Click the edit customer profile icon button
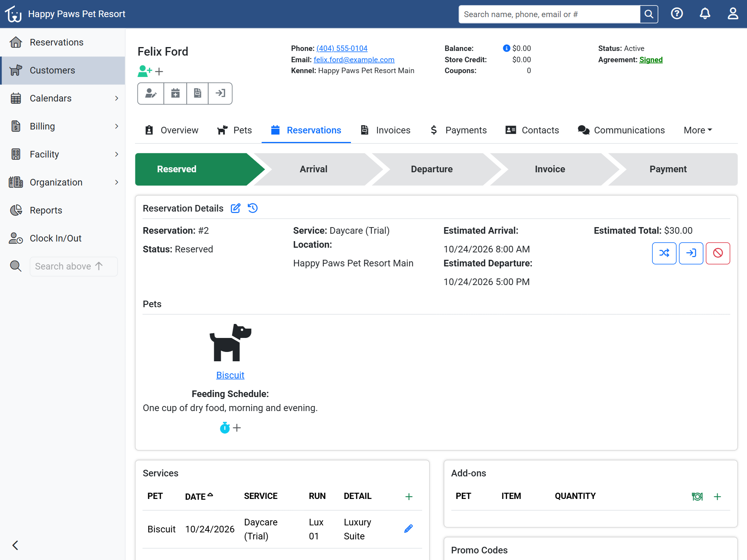 (151, 93)
